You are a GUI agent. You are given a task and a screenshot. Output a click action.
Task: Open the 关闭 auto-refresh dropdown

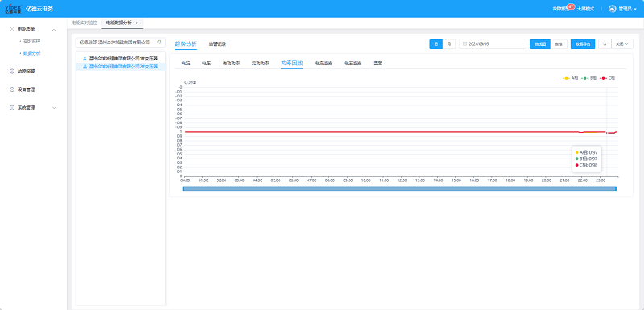tap(622, 44)
